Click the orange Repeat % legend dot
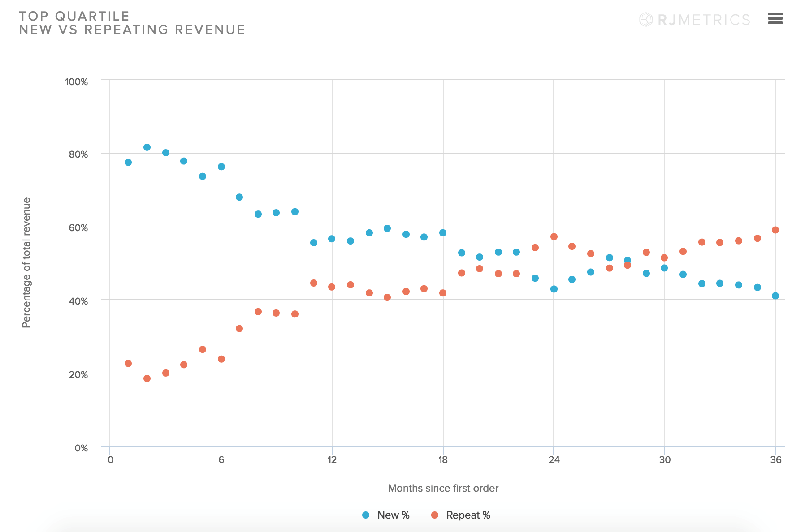 pos(434,515)
